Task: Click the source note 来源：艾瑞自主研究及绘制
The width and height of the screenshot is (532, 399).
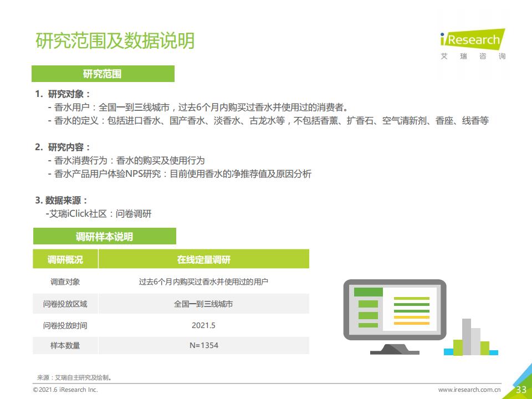Action: 74,377
